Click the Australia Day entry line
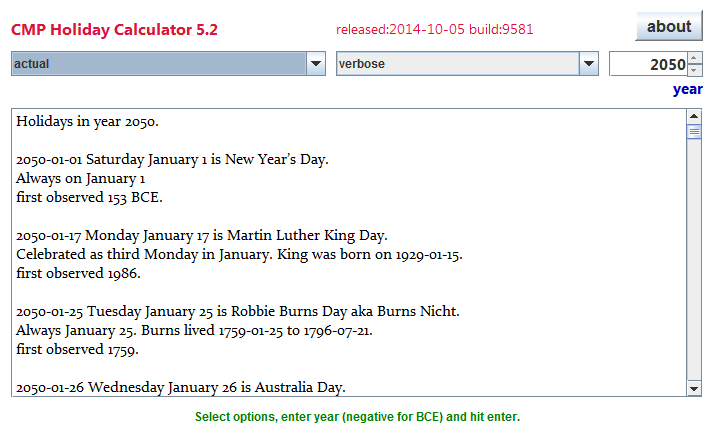This screenshot has width=714, height=434. [181, 388]
